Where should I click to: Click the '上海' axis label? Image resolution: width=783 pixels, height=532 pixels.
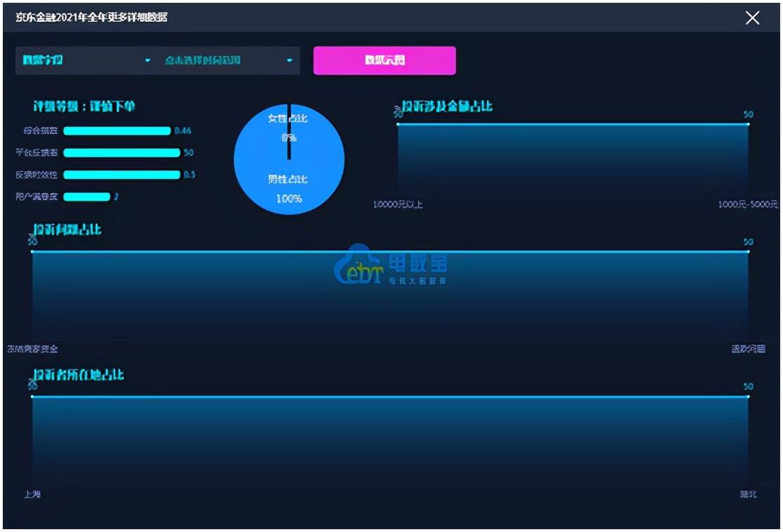(x=32, y=494)
